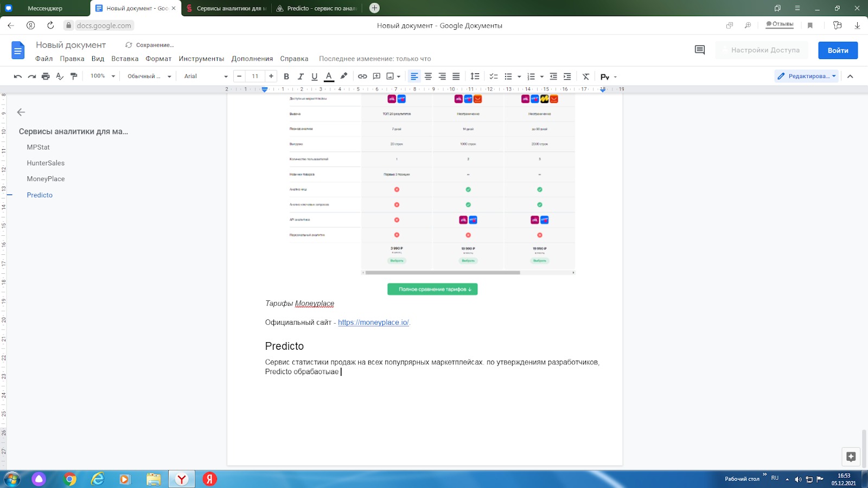Image resolution: width=868 pixels, height=488 pixels.
Task: Open the Правка menu
Action: pos(72,59)
